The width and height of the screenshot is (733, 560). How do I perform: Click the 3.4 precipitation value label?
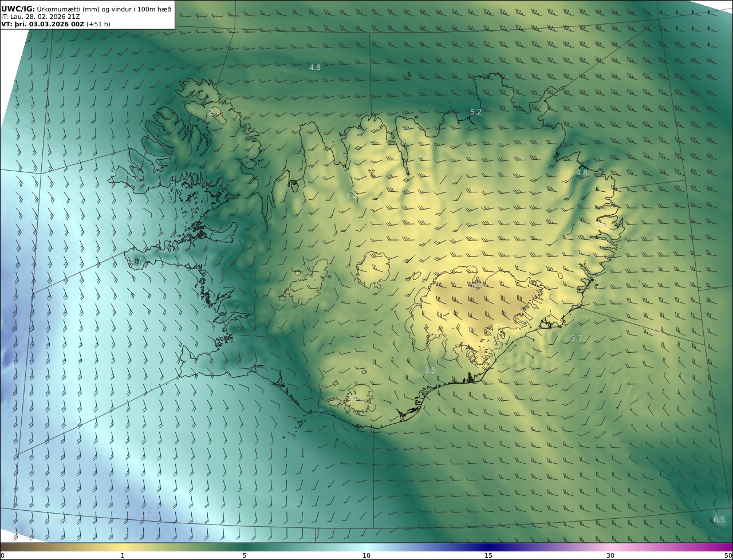(351, 197)
